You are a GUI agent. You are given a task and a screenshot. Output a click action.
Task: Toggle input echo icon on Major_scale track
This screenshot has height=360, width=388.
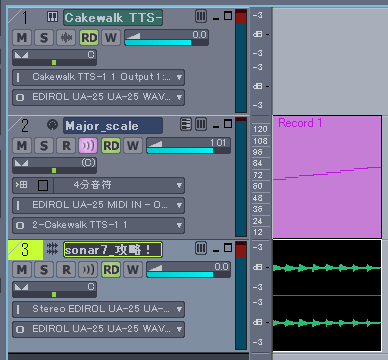(88, 146)
